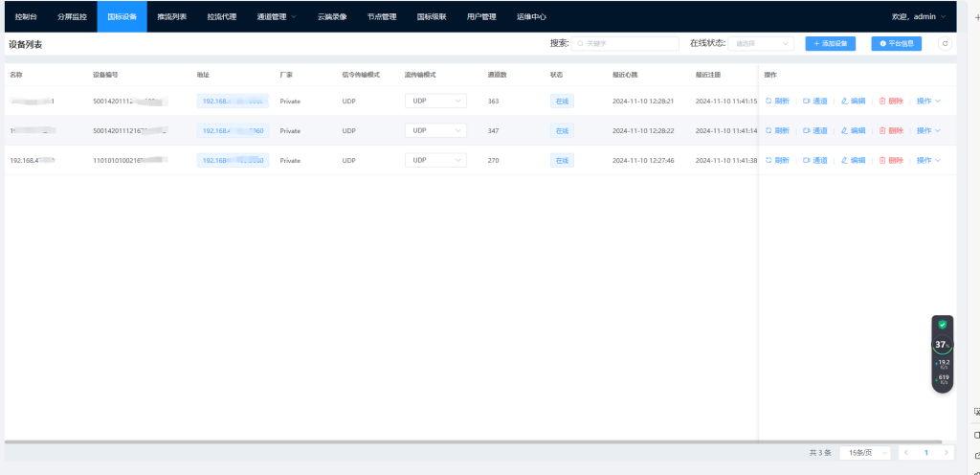Click the 平台信息 button
This screenshot has width=980, height=475.
pos(896,43)
